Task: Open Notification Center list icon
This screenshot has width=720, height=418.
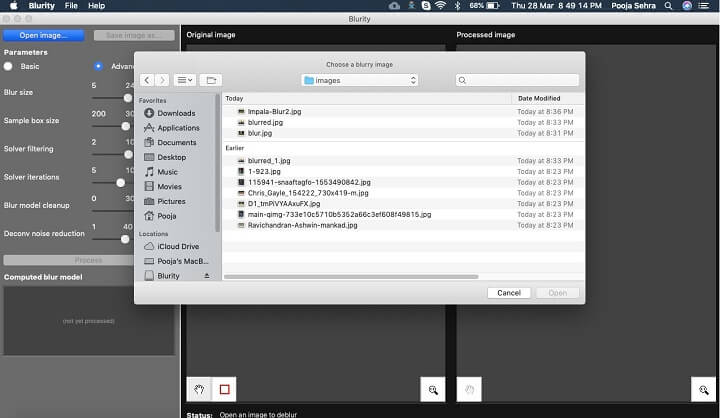Action: pos(703,6)
